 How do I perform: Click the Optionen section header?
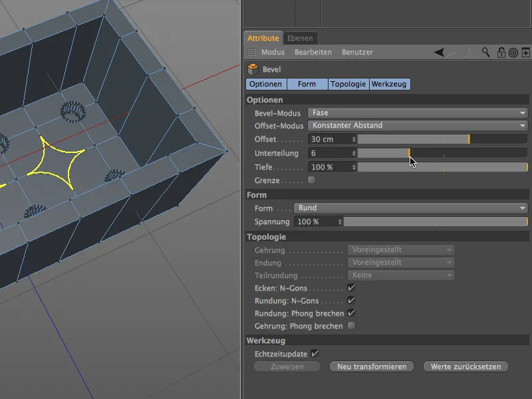click(387, 100)
